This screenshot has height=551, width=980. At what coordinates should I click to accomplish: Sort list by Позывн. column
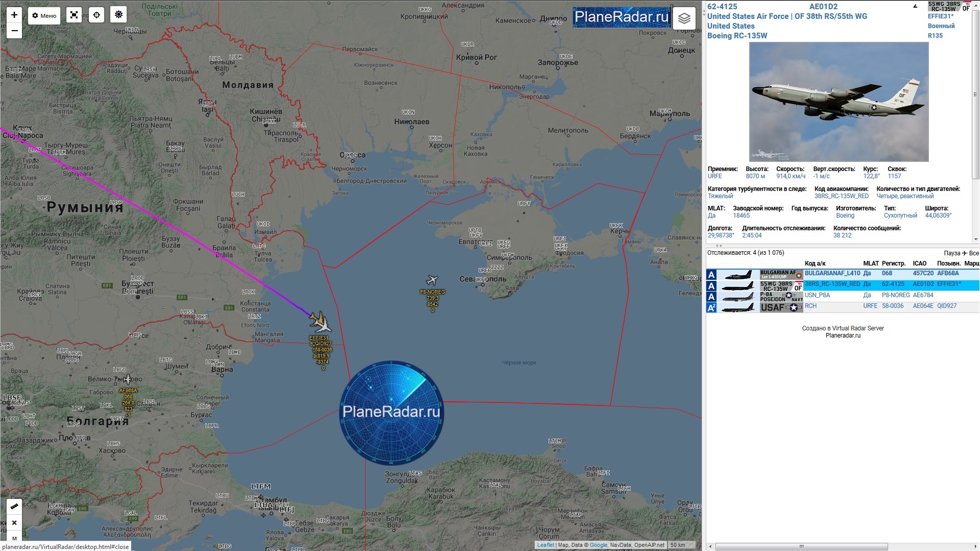click(x=949, y=263)
